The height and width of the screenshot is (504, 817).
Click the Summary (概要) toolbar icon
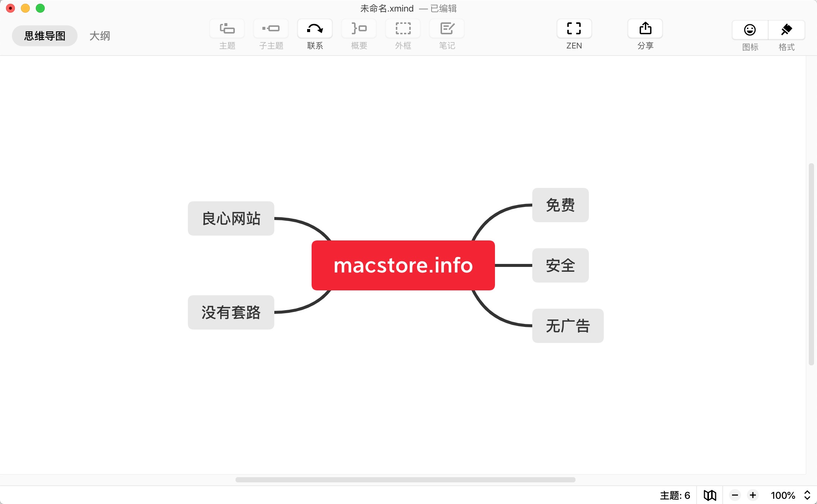[x=359, y=29]
